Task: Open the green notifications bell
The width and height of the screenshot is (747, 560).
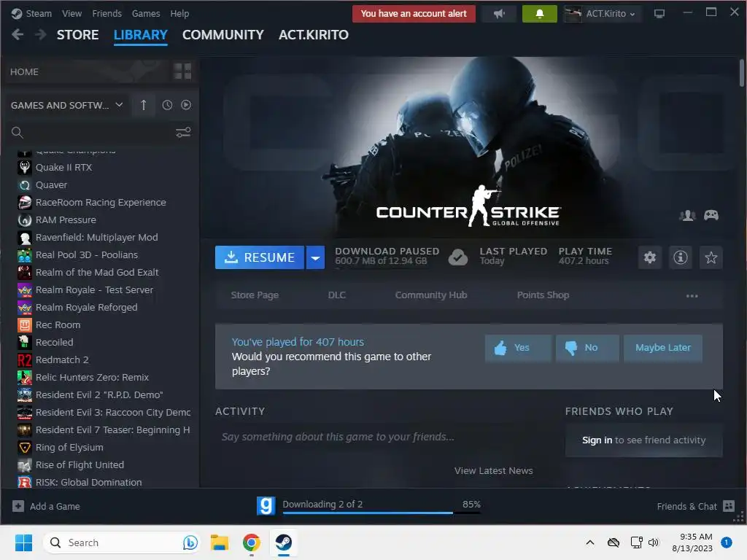Action: [x=539, y=14]
